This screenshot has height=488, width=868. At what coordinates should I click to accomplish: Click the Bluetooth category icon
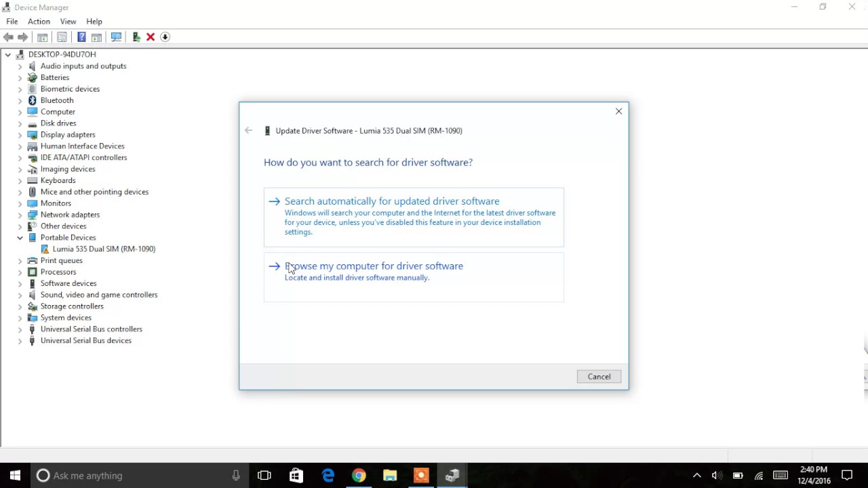[32, 100]
